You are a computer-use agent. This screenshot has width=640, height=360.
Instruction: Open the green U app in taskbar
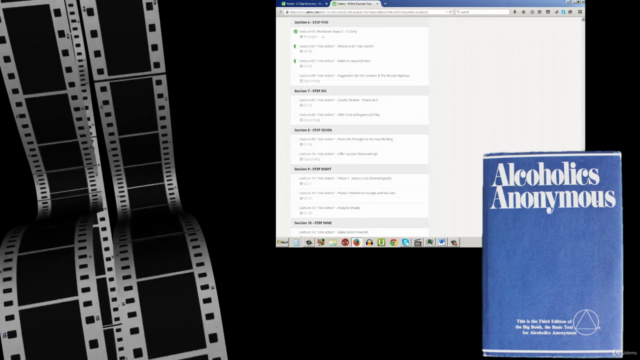(381, 242)
